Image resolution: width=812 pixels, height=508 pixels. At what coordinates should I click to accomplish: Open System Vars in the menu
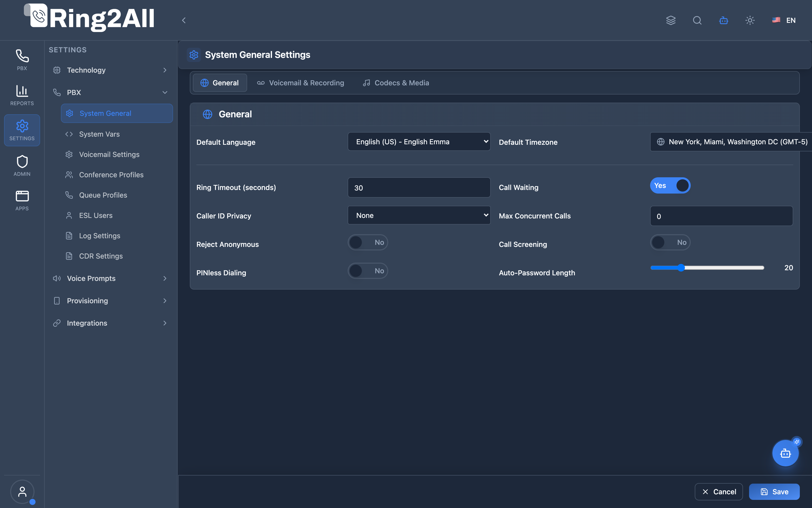tap(117, 134)
